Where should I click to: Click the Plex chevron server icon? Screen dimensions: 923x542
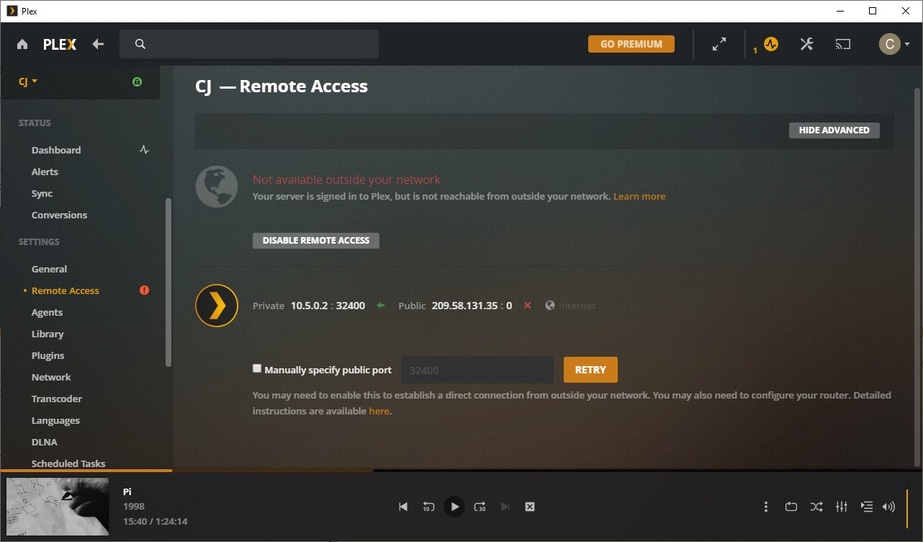(217, 305)
